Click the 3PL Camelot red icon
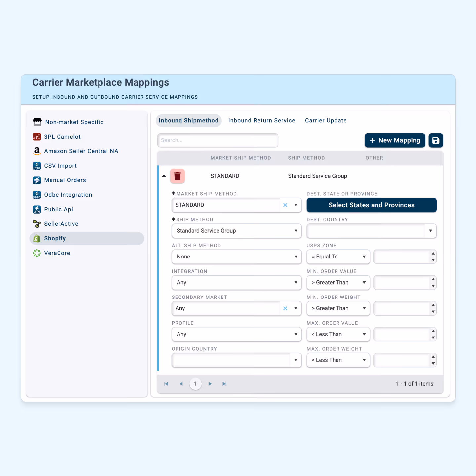The image size is (476, 476). click(x=37, y=137)
